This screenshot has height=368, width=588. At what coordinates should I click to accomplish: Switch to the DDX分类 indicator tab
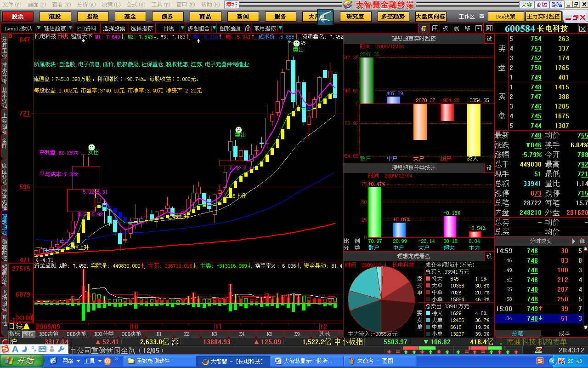(104, 334)
